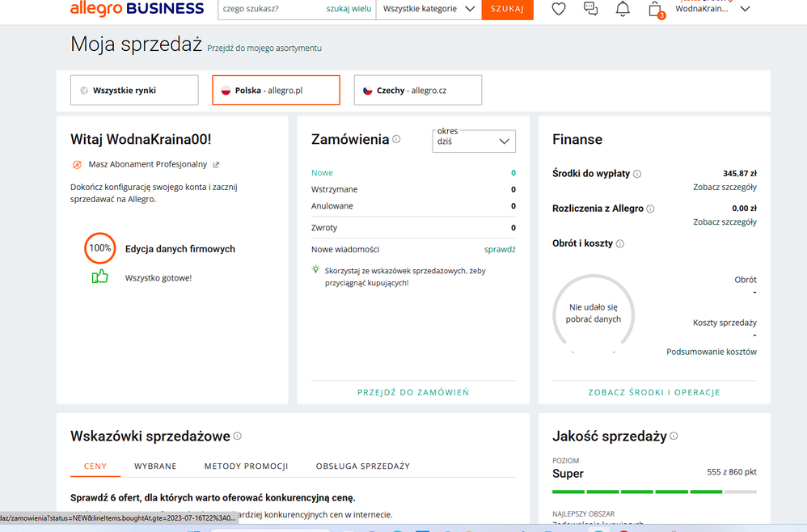Image resolution: width=807 pixels, height=532 pixels.
Task: Click PRZEJDŹ DO ZAMÓWIEŃ link
Action: point(413,392)
